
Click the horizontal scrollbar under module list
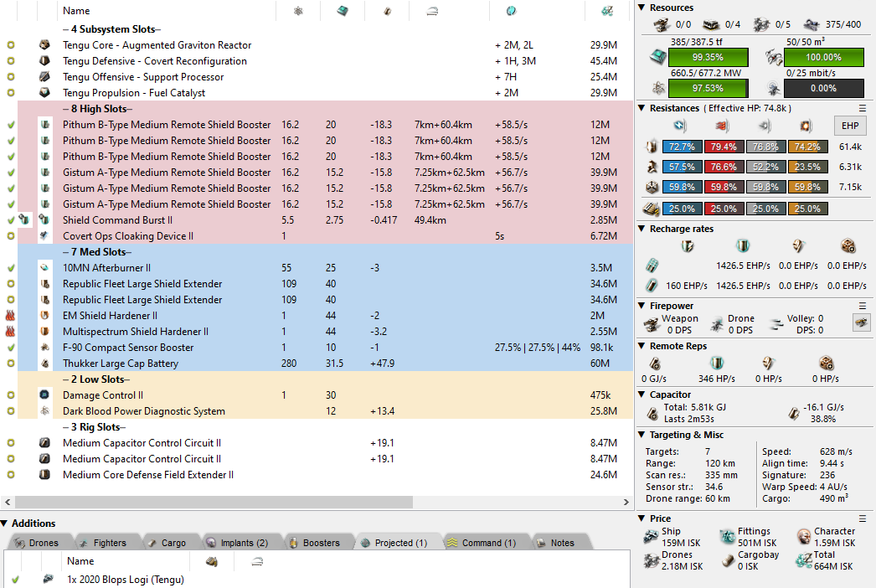(x=209, y=503)
